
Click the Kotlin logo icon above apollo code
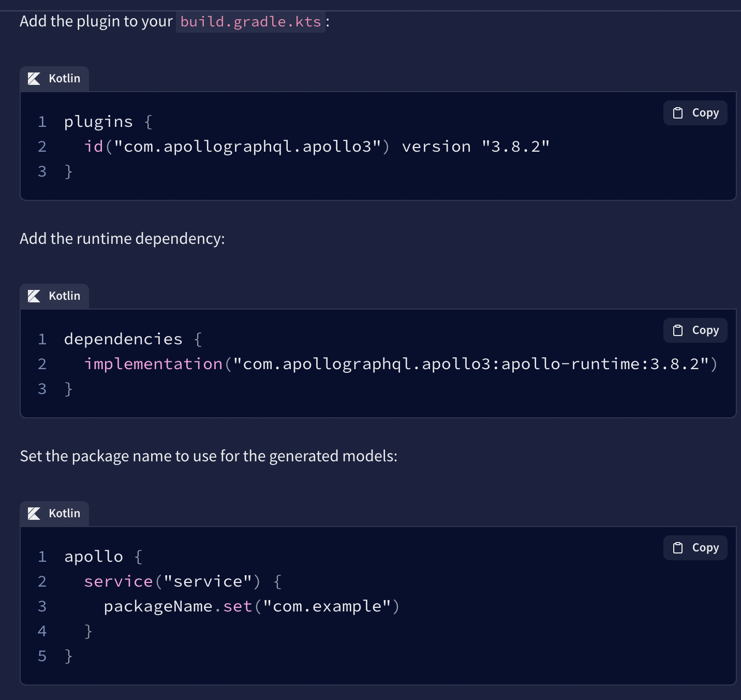34,514
